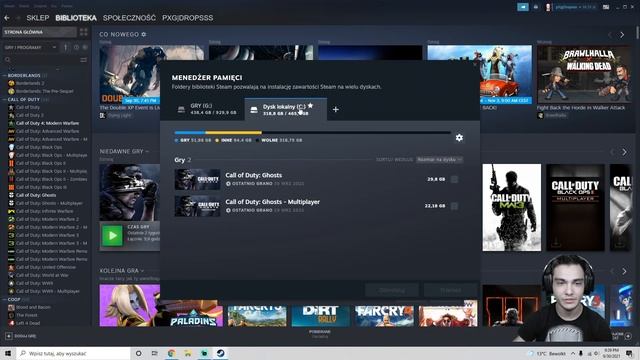Switch to the GRY (G:) drive tab

[207, 109]
